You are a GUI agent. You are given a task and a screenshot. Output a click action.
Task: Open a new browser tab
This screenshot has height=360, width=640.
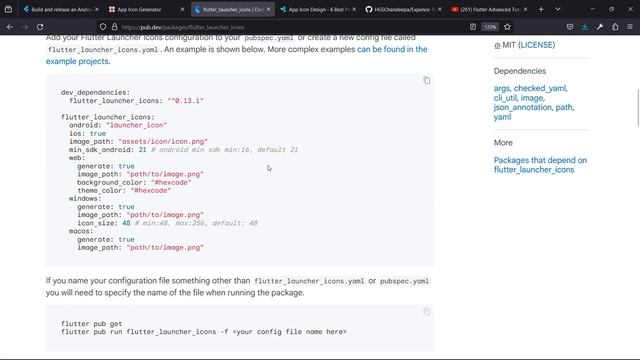coord(541,9)
